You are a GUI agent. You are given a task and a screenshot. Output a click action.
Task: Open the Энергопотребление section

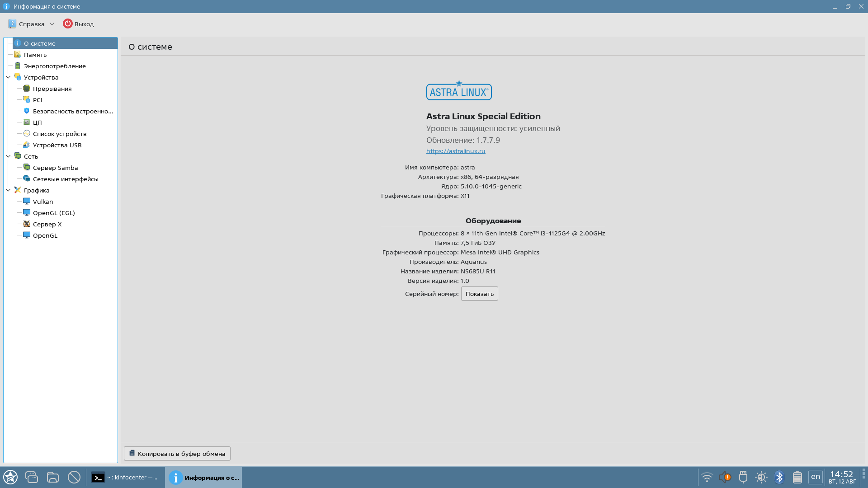(55, 66)
